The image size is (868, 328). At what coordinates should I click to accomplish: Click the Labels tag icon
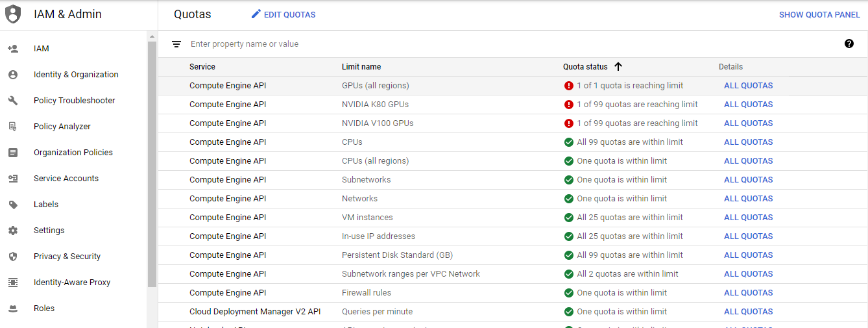click(x=13, y=205)
